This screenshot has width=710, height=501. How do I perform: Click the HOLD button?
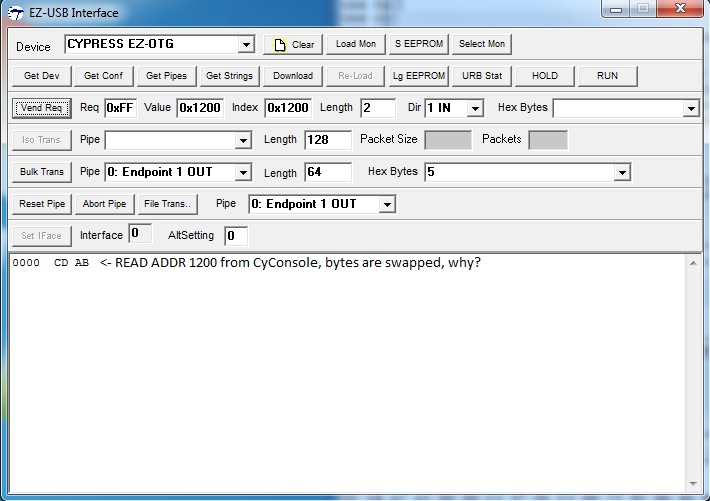coord(545,76)
